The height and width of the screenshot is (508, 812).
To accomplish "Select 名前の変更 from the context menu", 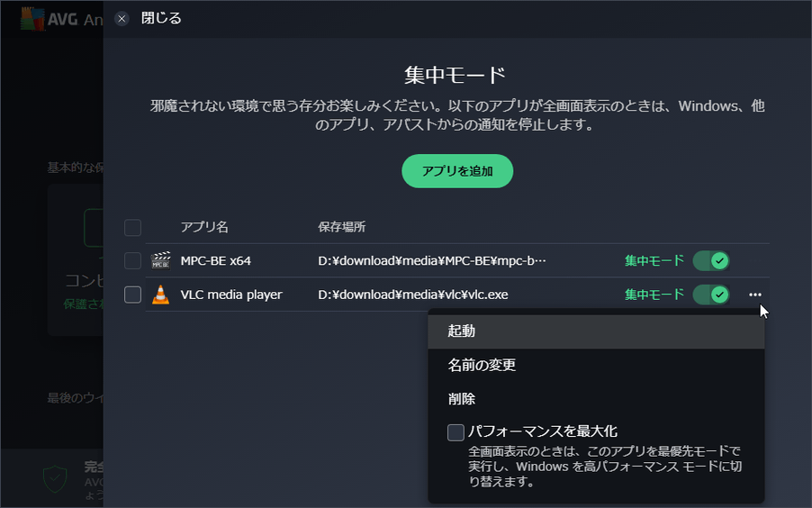I will pyautogui.click(x=596, y=365).
